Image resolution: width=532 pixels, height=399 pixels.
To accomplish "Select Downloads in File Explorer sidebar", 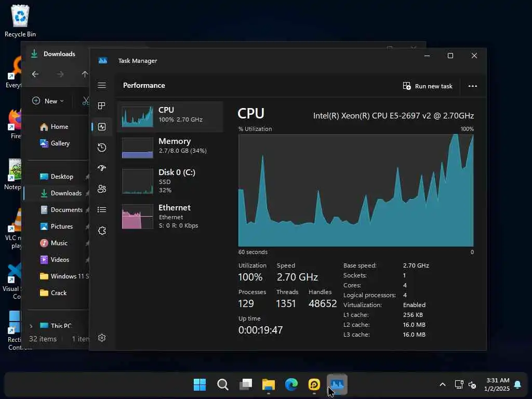I will coord(57,193).
